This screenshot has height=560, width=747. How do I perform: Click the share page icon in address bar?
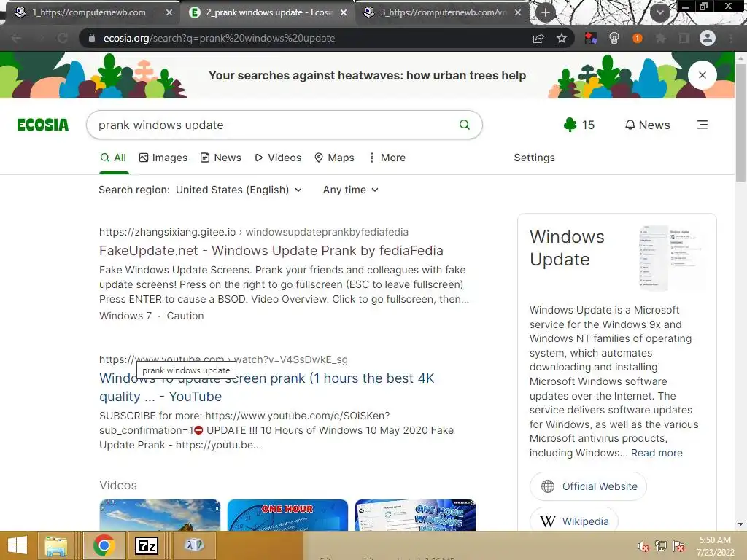[538, 38]
